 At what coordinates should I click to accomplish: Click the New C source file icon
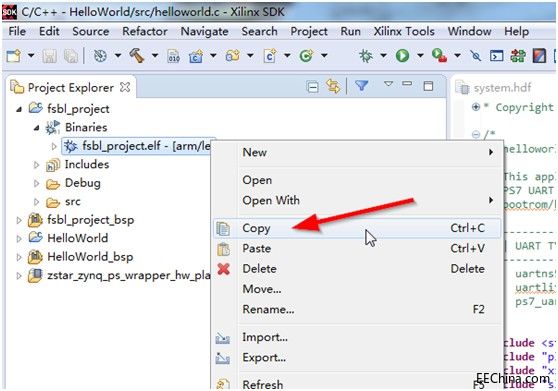click(x=270, y=56)
